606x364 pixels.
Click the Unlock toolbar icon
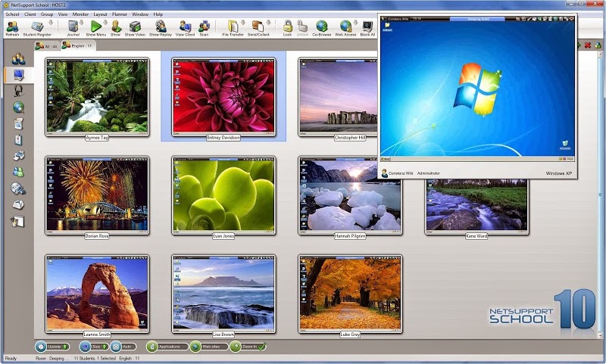(x=302, y=28)
